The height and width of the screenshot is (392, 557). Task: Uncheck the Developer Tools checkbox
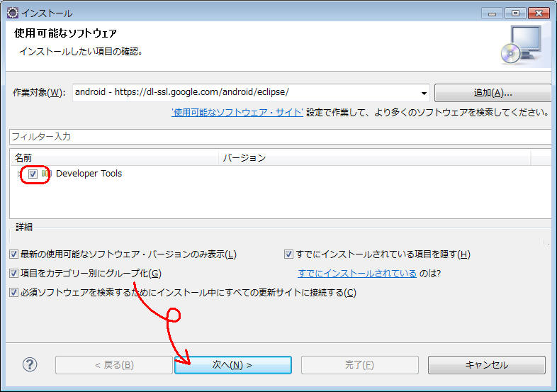click(33, 174)
